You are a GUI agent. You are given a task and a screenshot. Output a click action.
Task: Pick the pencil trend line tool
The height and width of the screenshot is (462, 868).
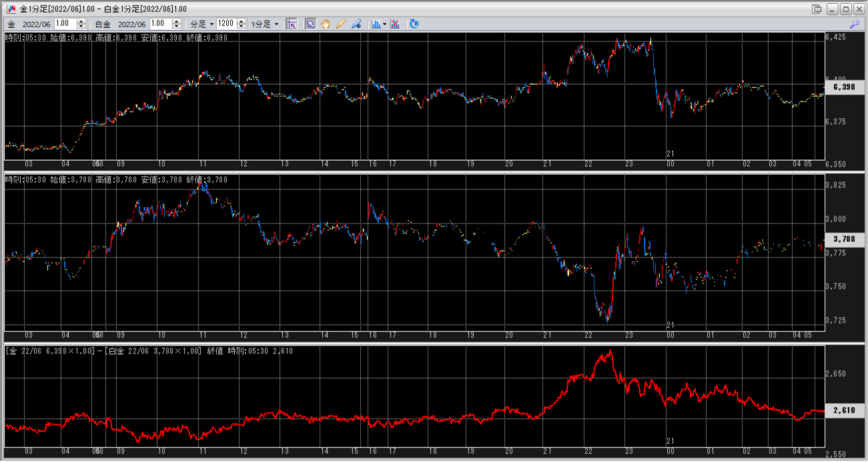tap(341, 24)
